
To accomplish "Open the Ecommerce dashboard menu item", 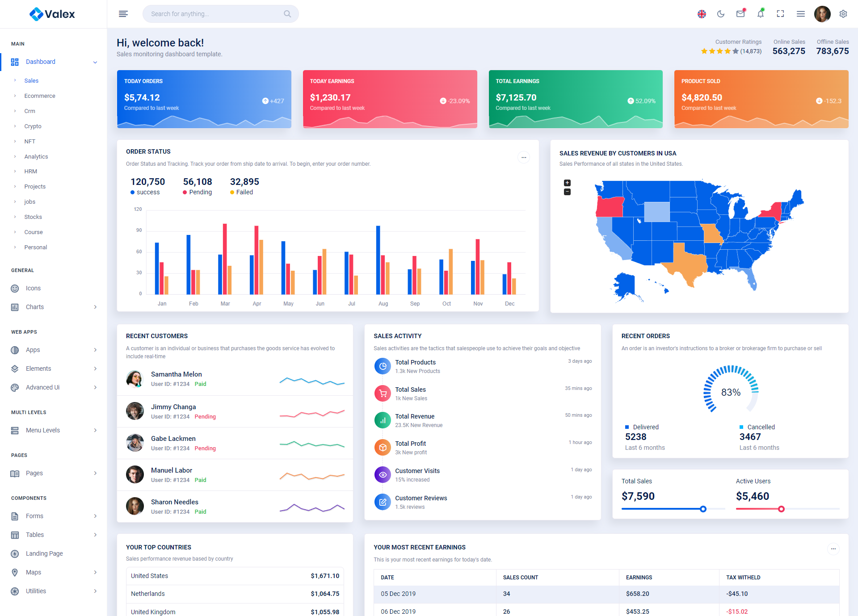I will tap(40, 96).
